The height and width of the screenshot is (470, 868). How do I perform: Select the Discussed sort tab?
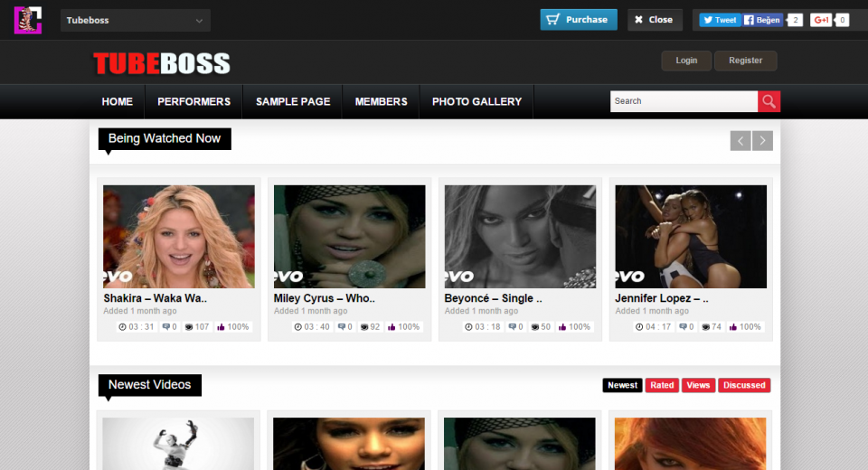click(744, 385)
